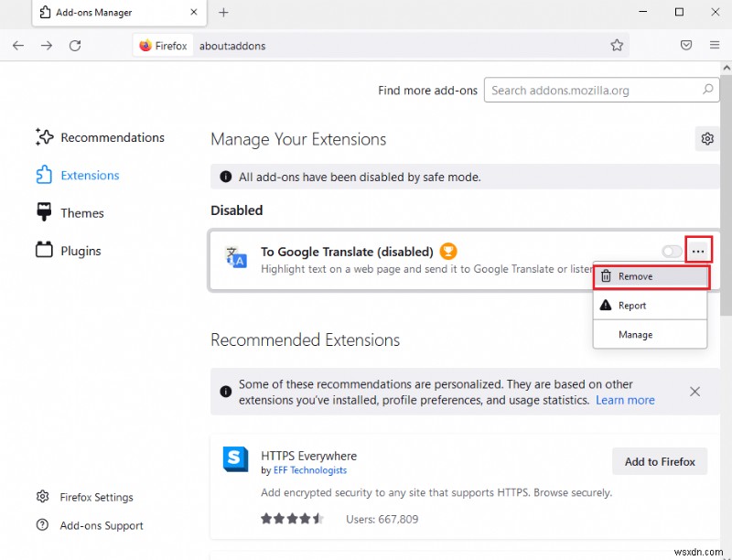Viewport: 732px width, 560px height.
Task: Click Add to Firefox for HTTPS Everywhere
Action: [x=659, y=461]
